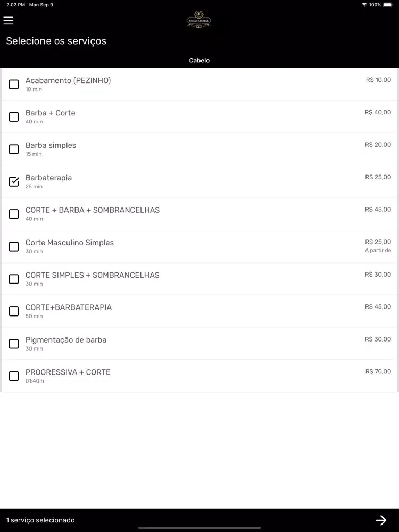Viewport: 399px width, 532px height.
Task: Tap the R$ 70,00 price label
Action: 378,371
